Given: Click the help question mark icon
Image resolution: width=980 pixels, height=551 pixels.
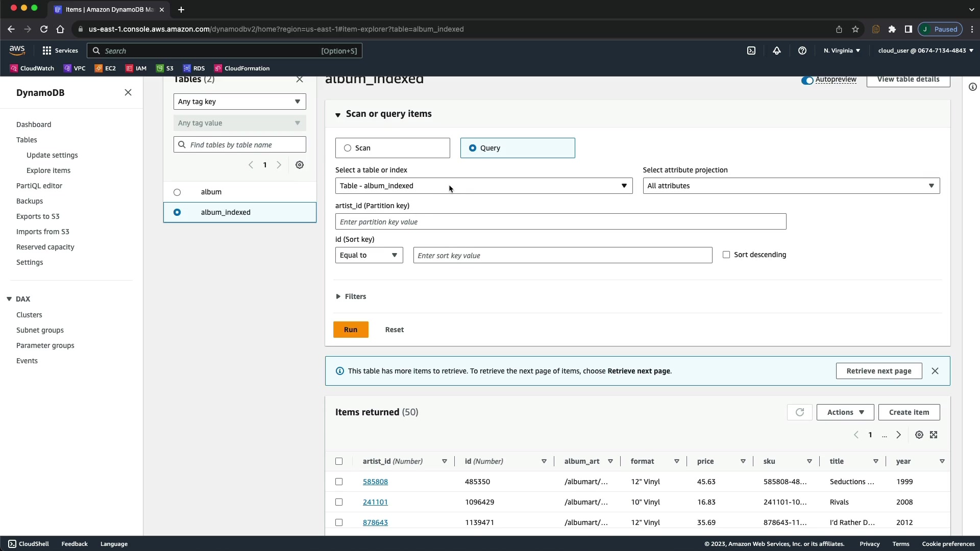Looking at the screenshot, I should (x=802, y=51).
